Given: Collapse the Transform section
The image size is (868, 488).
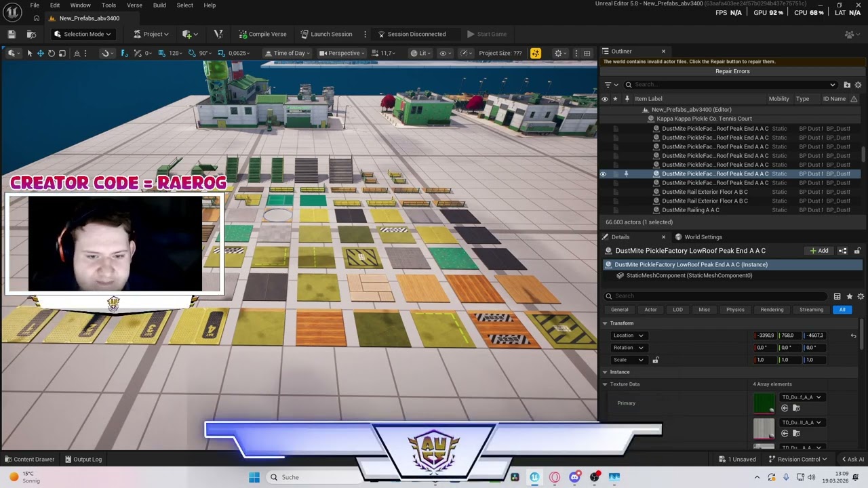Looking at the screenshot, I should coord(606,323).
